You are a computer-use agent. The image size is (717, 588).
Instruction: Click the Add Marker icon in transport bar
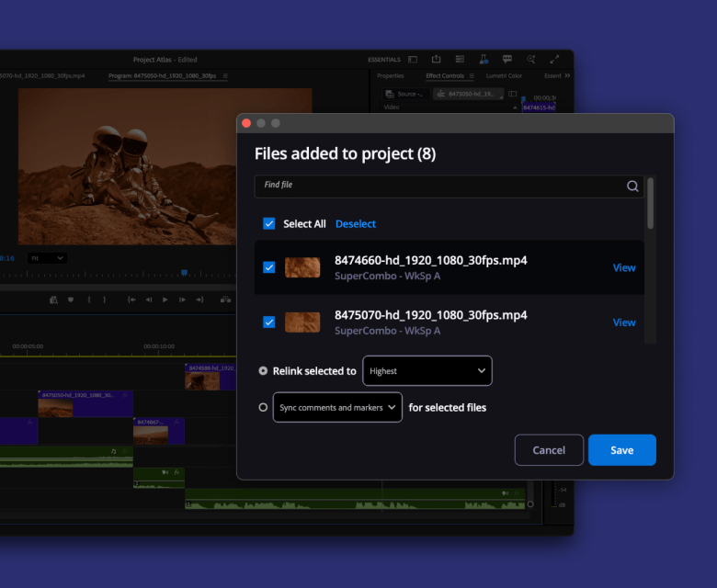pos(70,300)
